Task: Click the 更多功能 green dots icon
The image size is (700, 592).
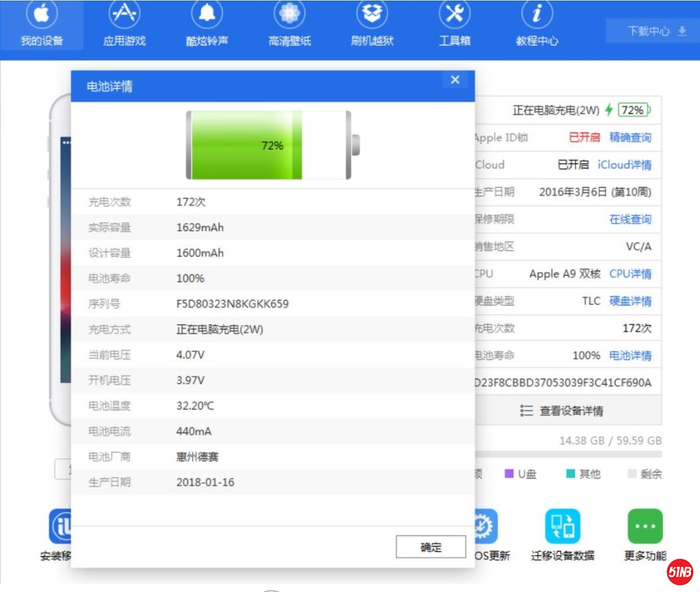Action: 645,527
